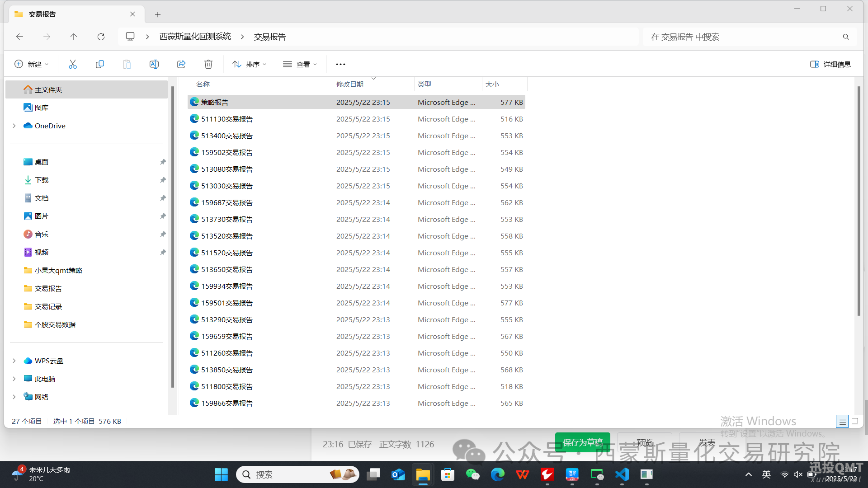Screen dimensions: 868x488
Task: Click the navigation pane scrollbar
Action: pos(172,236)
